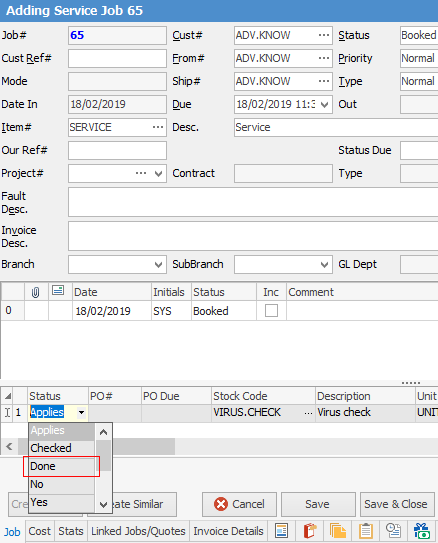Expand the Branch dropdown
This screenshot has width=438, height=543.
[x=158, y=265]
